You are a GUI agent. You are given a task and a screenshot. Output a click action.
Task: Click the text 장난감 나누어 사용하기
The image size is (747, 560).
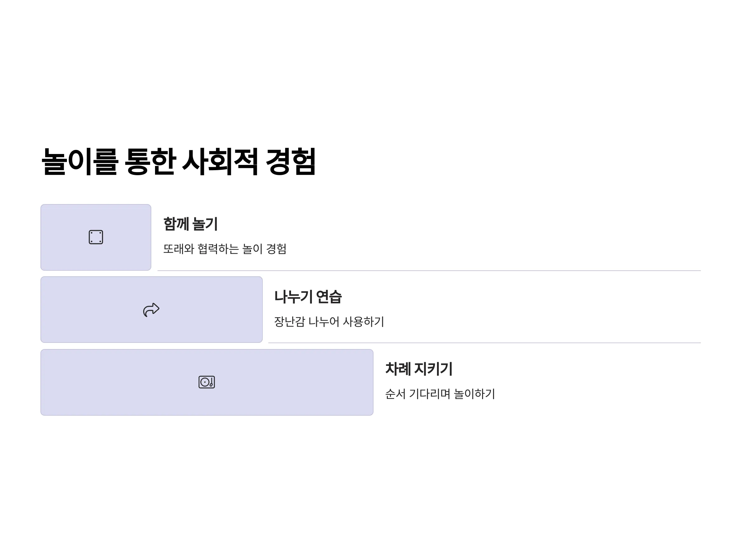329,321
